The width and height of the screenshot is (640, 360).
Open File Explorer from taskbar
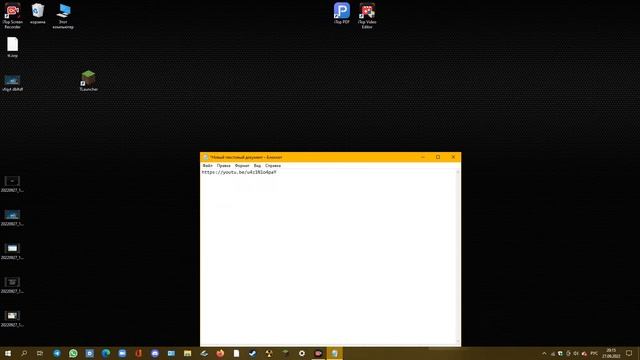pos(187,353)
